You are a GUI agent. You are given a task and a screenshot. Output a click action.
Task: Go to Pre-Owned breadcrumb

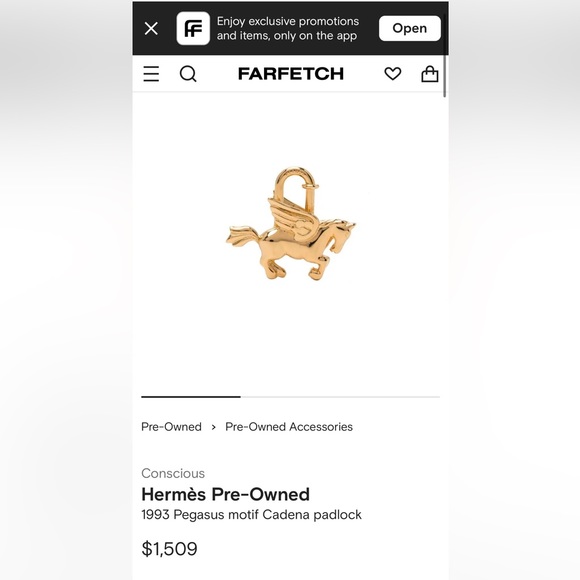click(171, 426)
